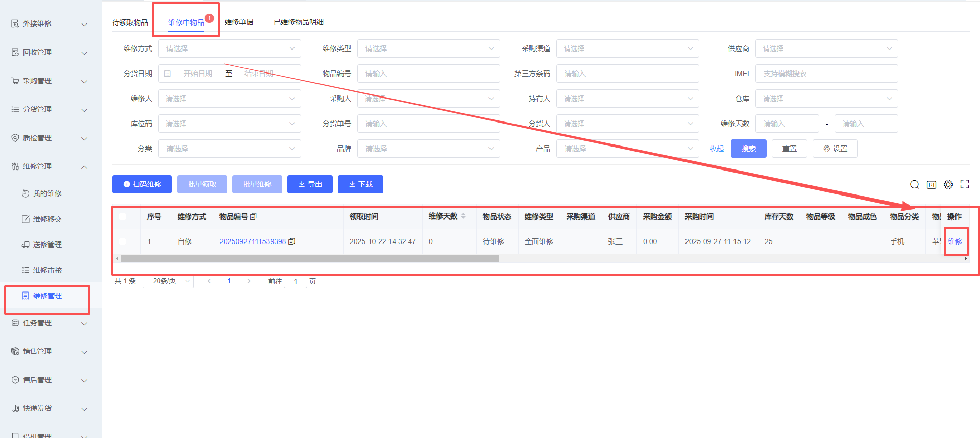Copy item number 20250927111539398 via copy icon

coord(292,241)
